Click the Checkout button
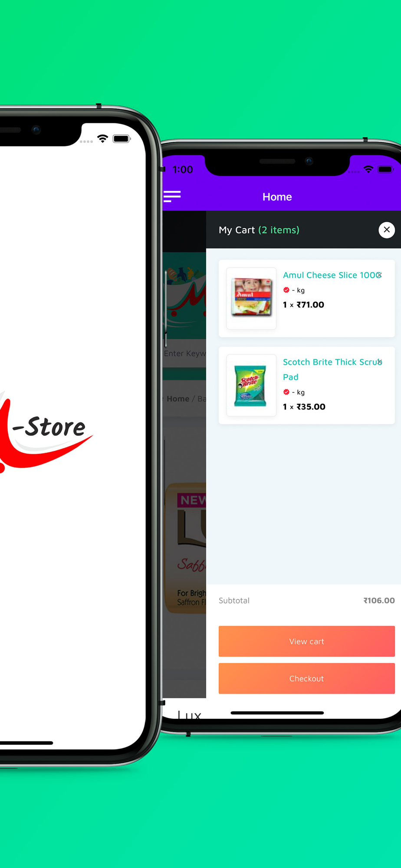 [x=307, y=678]
